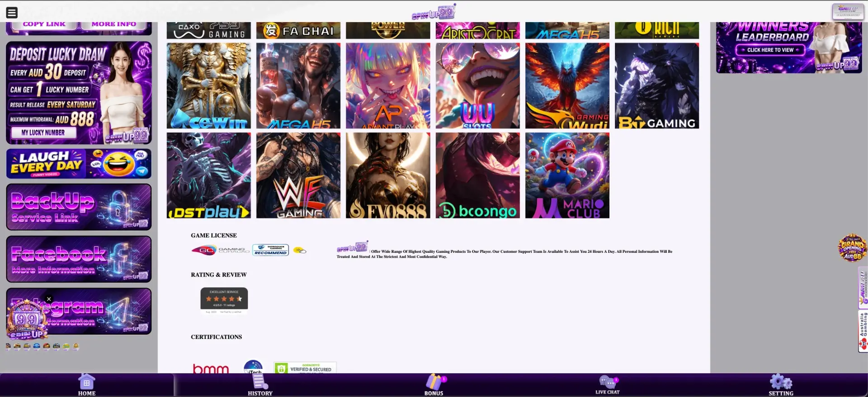Go to HOME in bottom navigation
Image resolution: width=868 pixels, height=397 pixels.
click(86, 385)
